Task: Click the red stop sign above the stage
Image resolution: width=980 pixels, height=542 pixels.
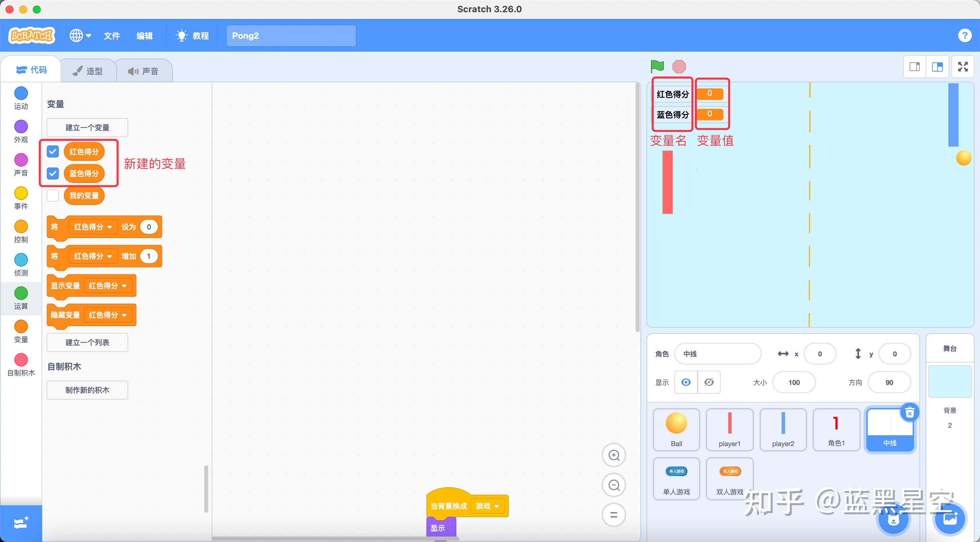Action: coord(680,66)
